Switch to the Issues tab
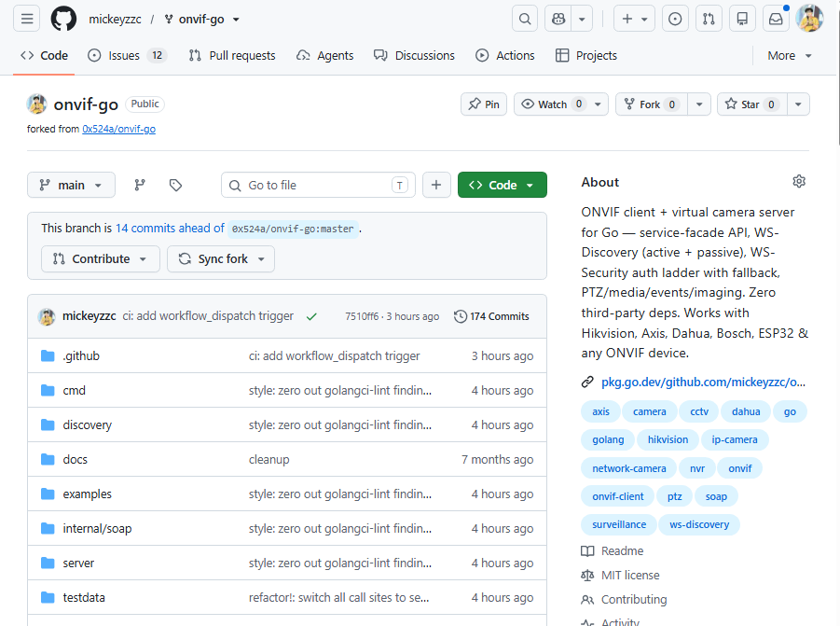 [x=128, y=56]
